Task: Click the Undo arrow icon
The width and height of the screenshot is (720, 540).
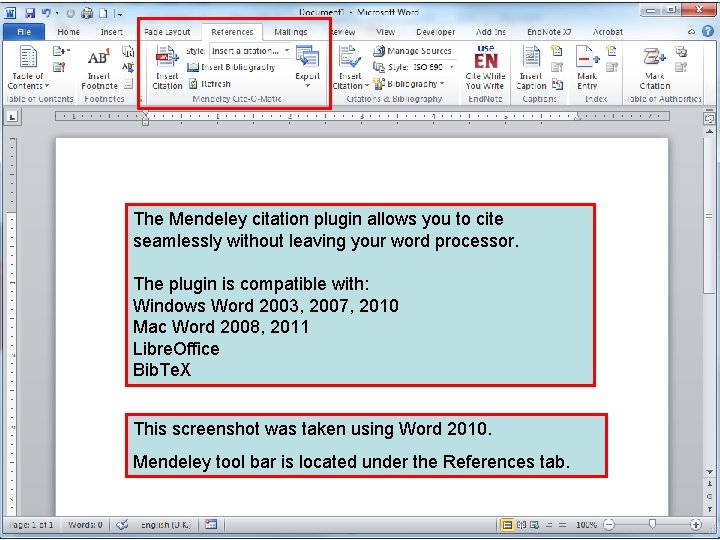Action: 46,13
